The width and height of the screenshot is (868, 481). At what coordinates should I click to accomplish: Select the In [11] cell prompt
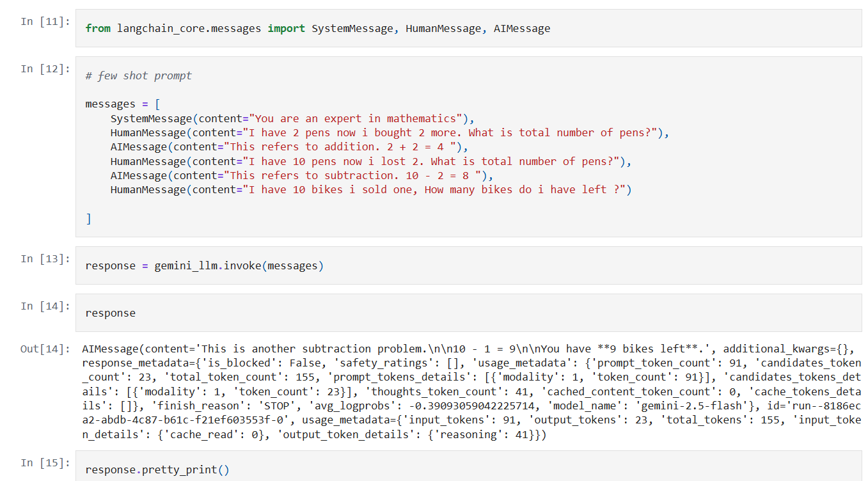pyautogui.click(x=45, y=22)
